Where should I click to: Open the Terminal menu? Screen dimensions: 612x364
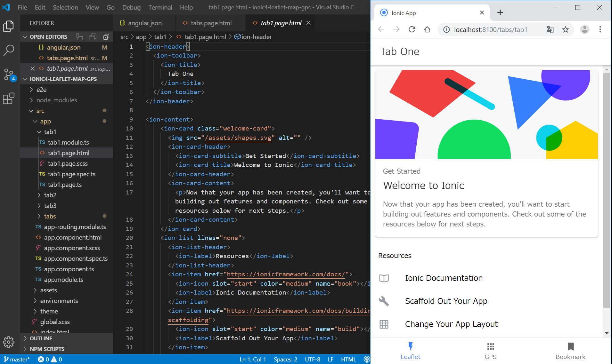coord(160,7)
